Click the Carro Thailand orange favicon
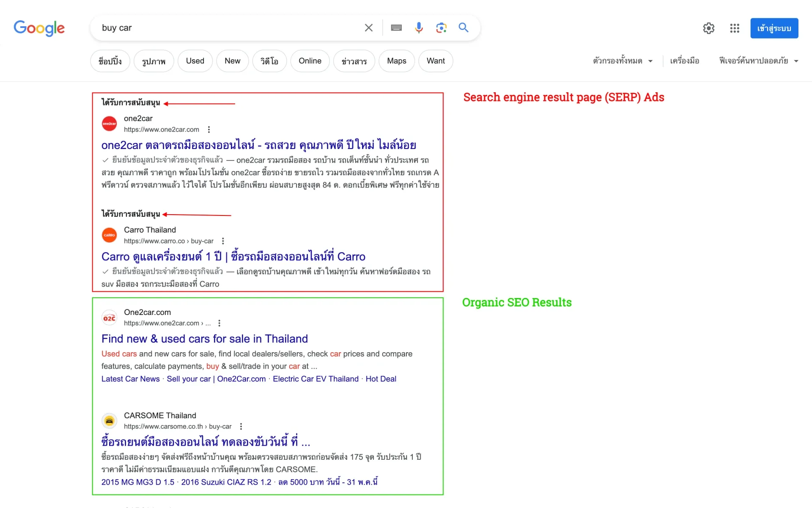Viewport: 812px width, 508px height. pyautogui.click(x=110, y=235)
